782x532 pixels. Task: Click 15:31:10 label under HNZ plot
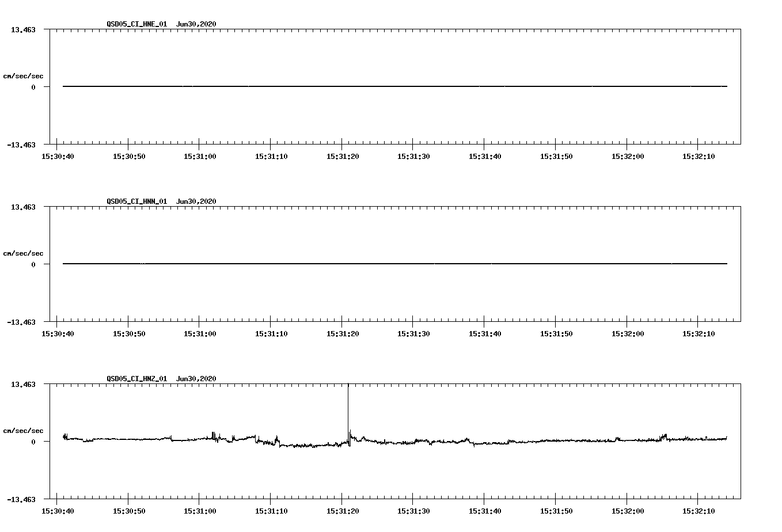[x=271, y=511]
